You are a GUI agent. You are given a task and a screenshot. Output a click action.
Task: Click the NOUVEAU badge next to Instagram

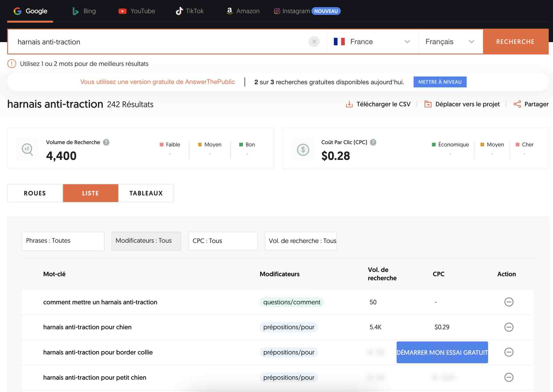point(326,11)
